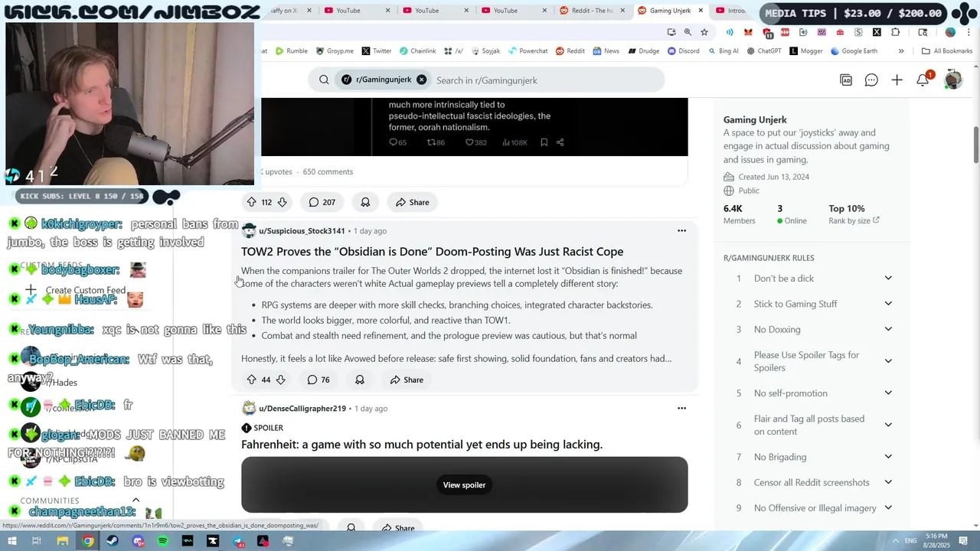Click Windows Start button
Viewport: 980px width, 551px height.
[11, 541]
